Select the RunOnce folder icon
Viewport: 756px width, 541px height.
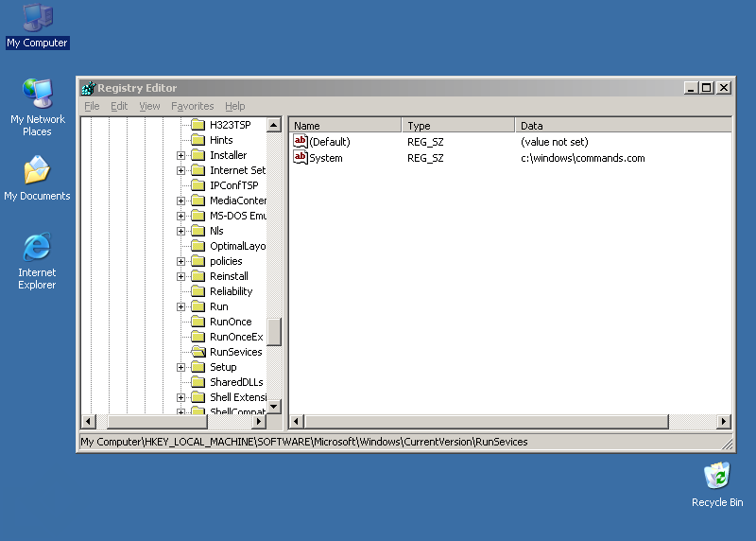coord(198,322)
